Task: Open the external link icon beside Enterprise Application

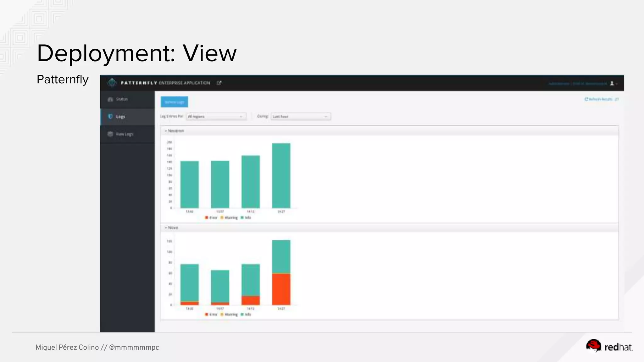Action: [219, 83]
